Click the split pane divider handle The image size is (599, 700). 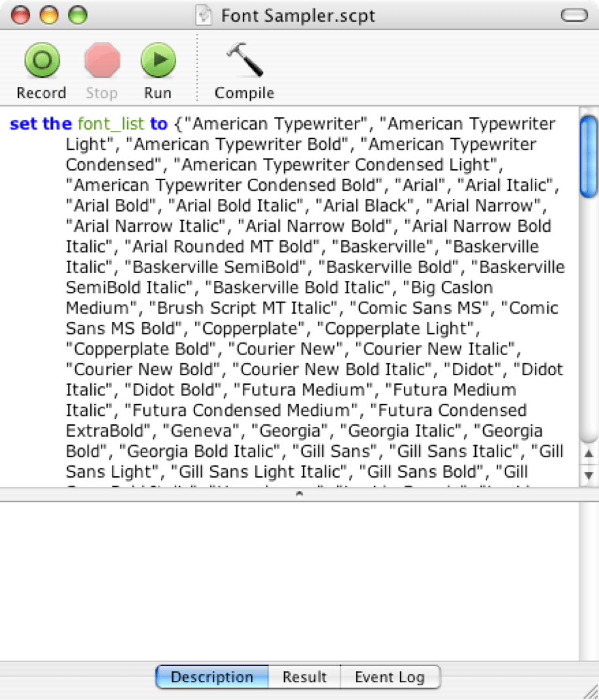coord(300,494)
